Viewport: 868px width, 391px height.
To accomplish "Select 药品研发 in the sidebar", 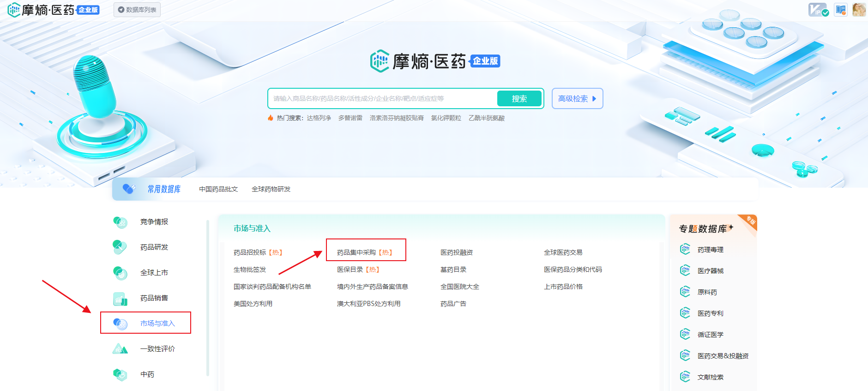I will (154, 247).
